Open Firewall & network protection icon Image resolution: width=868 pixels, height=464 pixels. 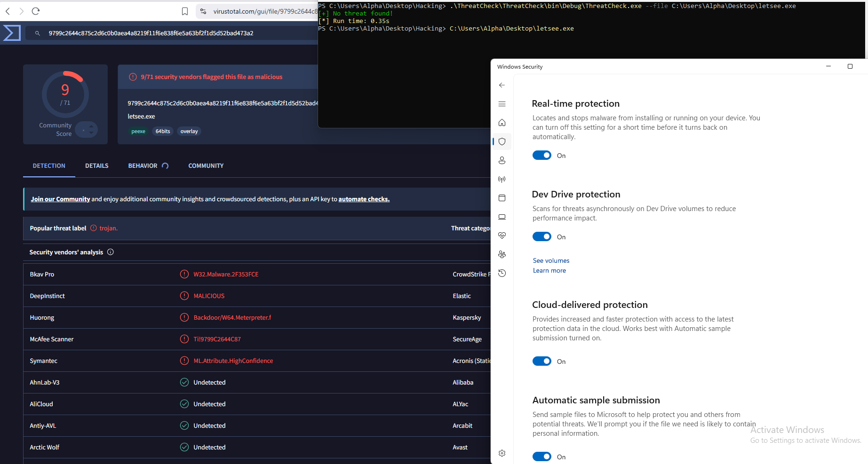coord(502,179)
